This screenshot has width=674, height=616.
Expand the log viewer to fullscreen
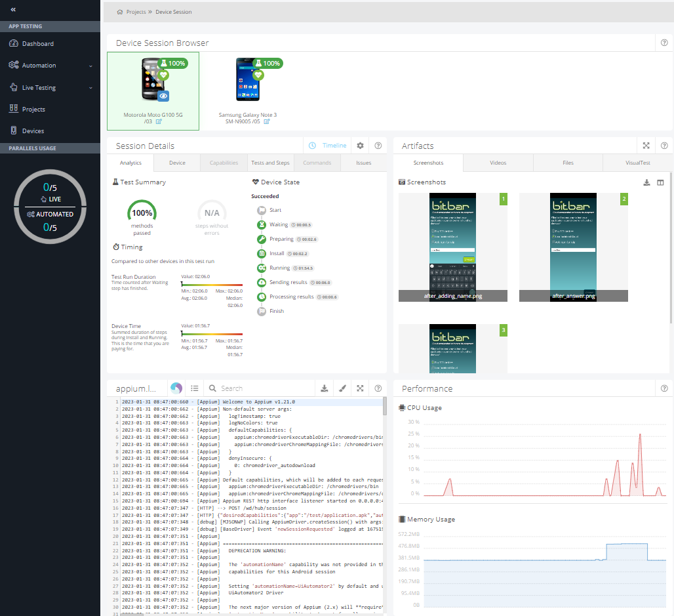(x=359, y=388)
